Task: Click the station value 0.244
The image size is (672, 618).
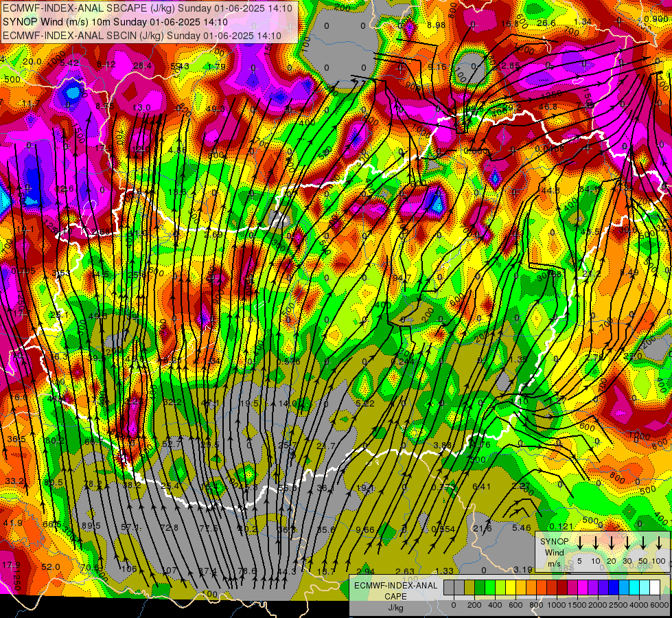Action: [403, 362]
